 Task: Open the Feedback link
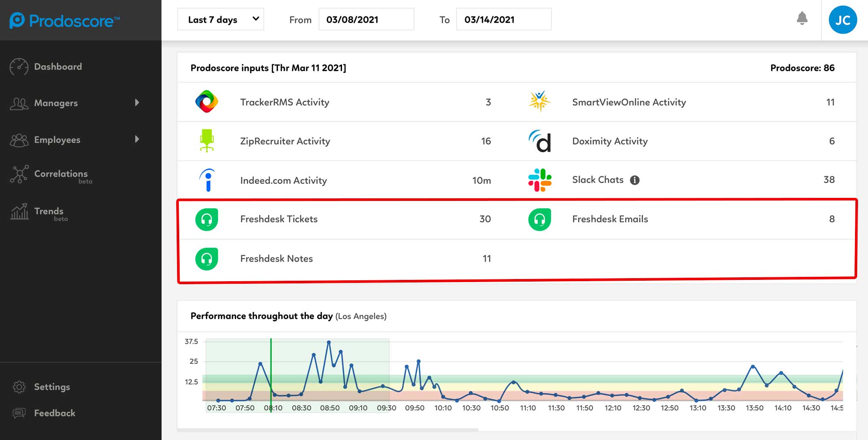[55, 413]
